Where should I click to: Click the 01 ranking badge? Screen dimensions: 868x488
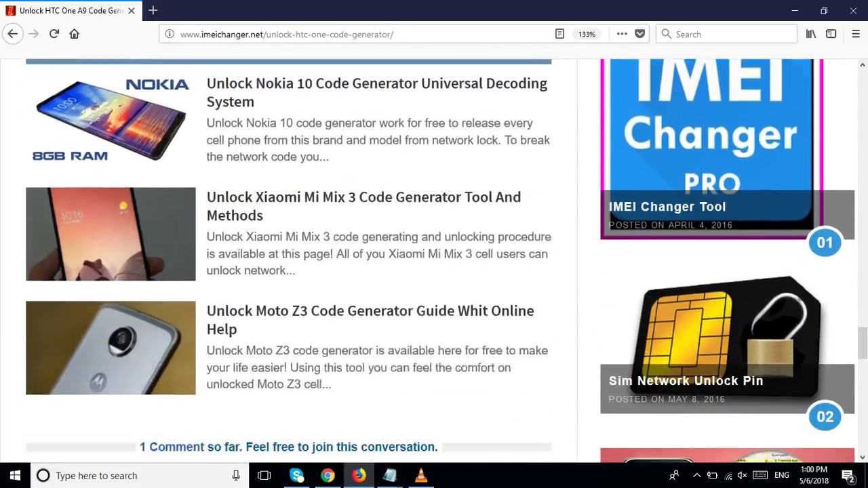click(825, 243)
